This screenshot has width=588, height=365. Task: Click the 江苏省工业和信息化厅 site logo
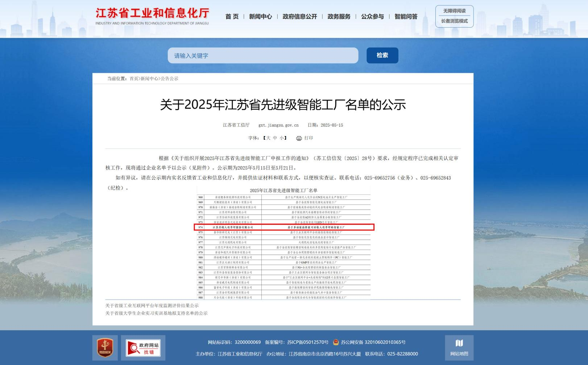(152, 16)
